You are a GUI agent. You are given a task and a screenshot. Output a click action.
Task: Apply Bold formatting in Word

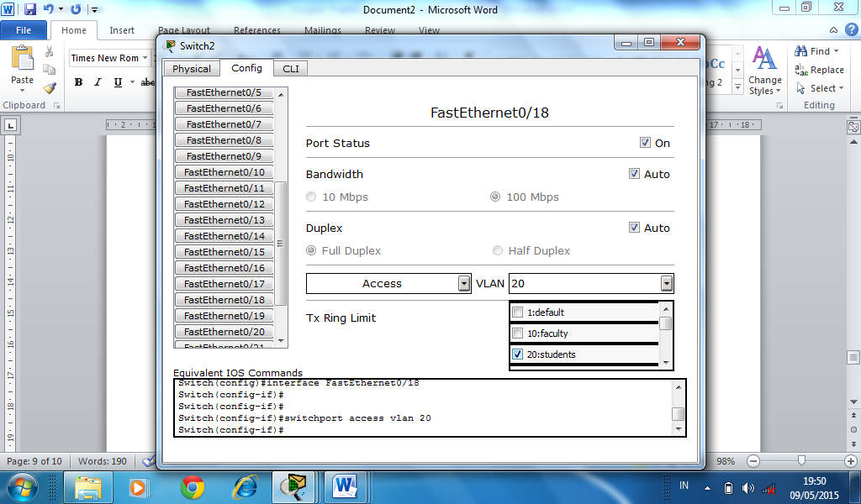(78, 82)
